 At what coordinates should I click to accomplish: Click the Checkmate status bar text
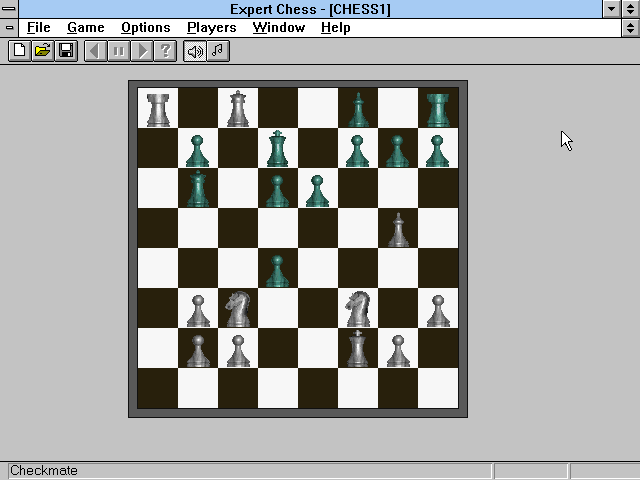coord(44,471)
